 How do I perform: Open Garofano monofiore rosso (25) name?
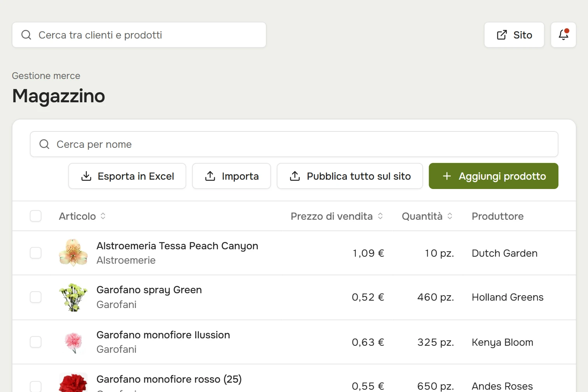169,379
